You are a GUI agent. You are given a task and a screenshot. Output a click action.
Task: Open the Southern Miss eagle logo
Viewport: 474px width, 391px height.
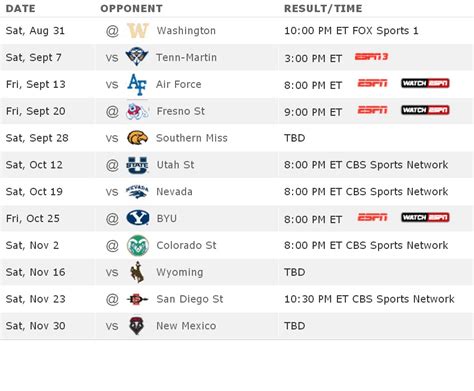click(x=137, y=138)
